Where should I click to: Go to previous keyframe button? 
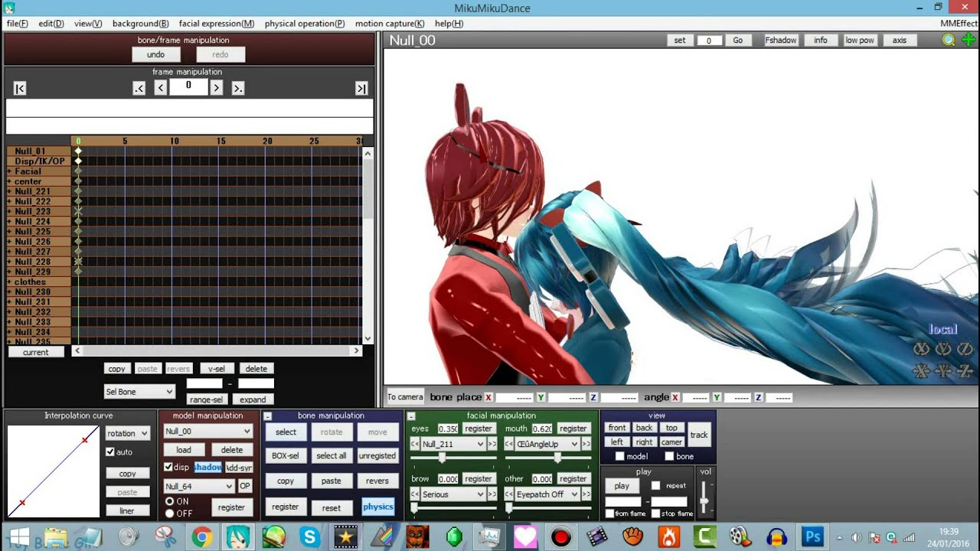[139, 88]
